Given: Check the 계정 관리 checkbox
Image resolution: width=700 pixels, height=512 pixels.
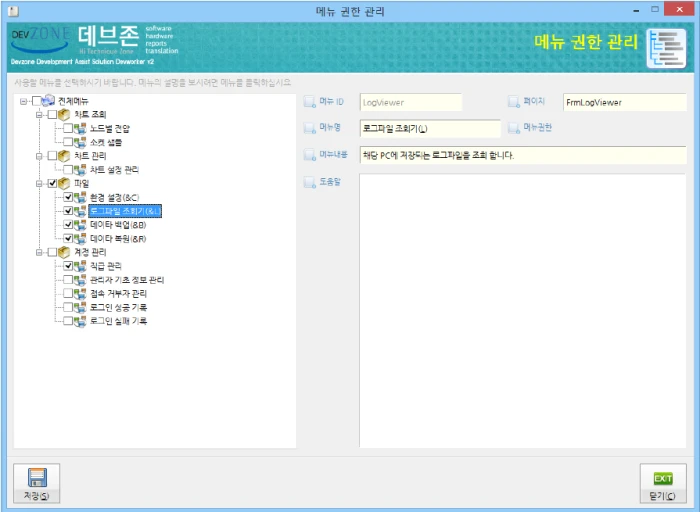Looking at the screenshot, I should 52,252.
